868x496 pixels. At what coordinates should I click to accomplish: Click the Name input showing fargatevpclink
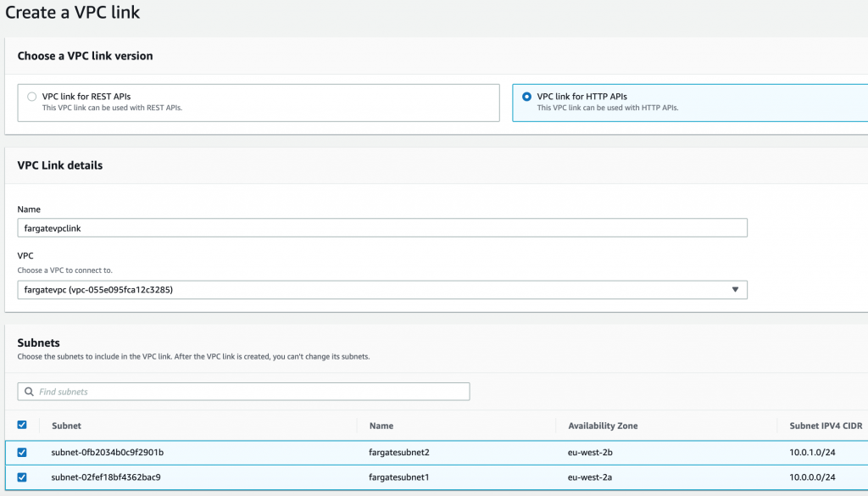[381, 227]
